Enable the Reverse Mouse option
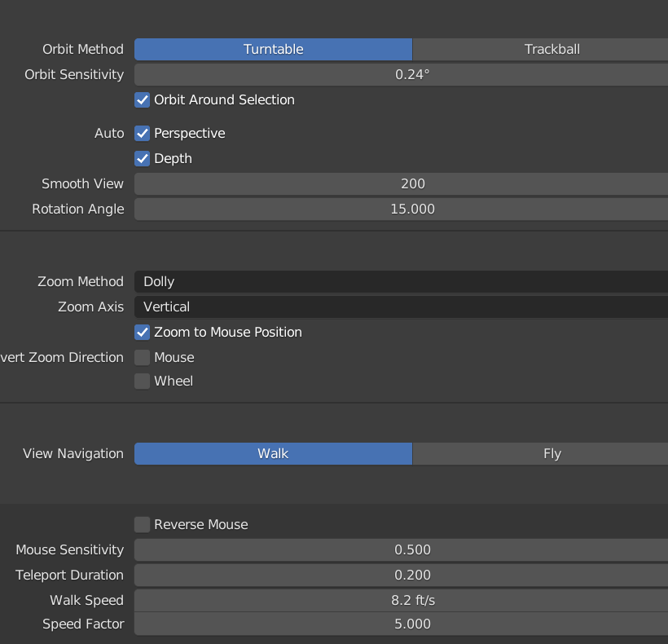The height and width of the screenshot is (644, 668). point(142,524)
